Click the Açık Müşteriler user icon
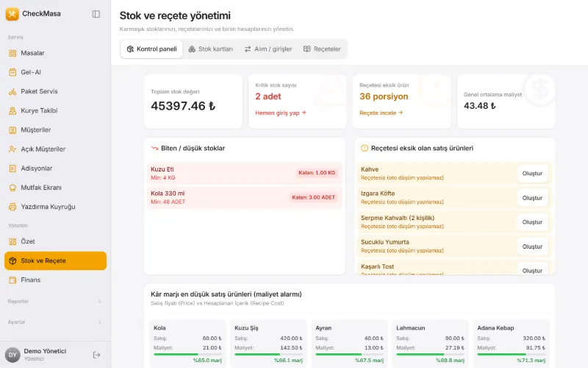This screenshot has height=368, width=588. tap(12, 149)
